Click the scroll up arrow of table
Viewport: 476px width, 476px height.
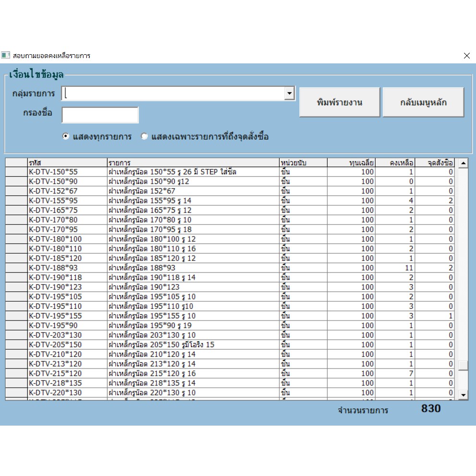[463, 163]
